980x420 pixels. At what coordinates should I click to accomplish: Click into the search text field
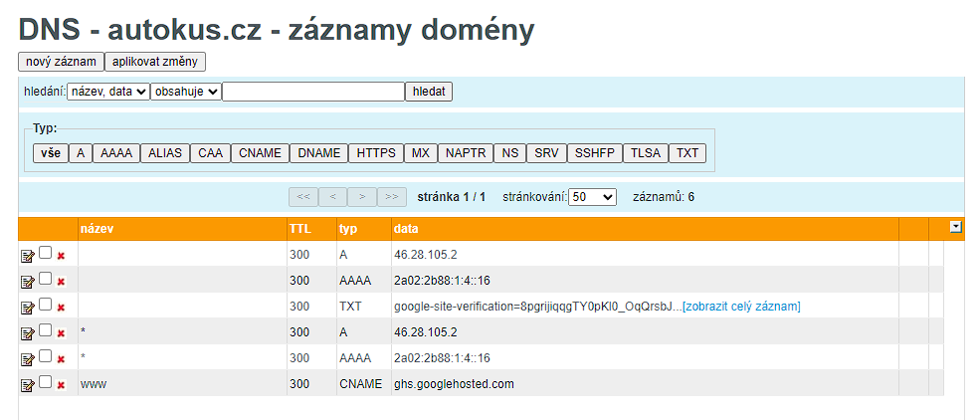312,92
